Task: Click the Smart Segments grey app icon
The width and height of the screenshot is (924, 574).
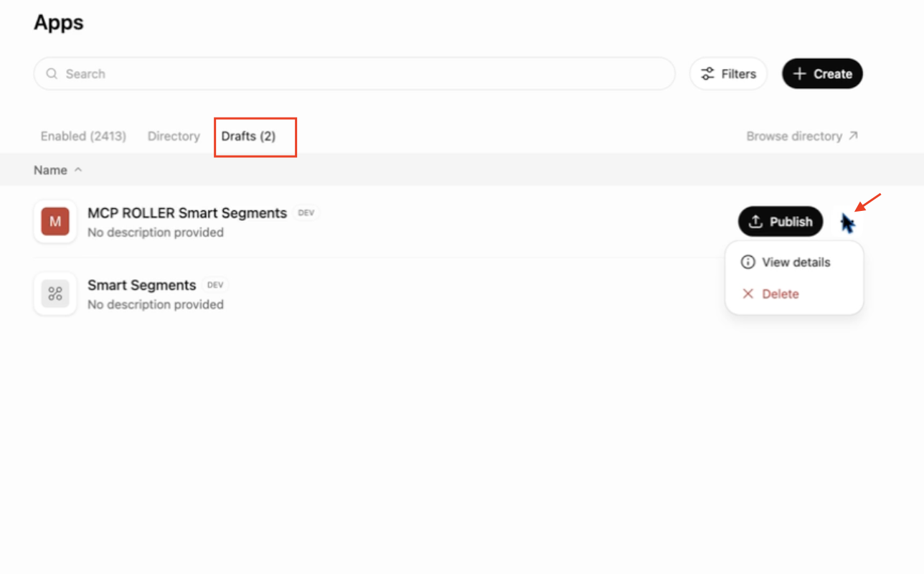Action: click(55, 293)
